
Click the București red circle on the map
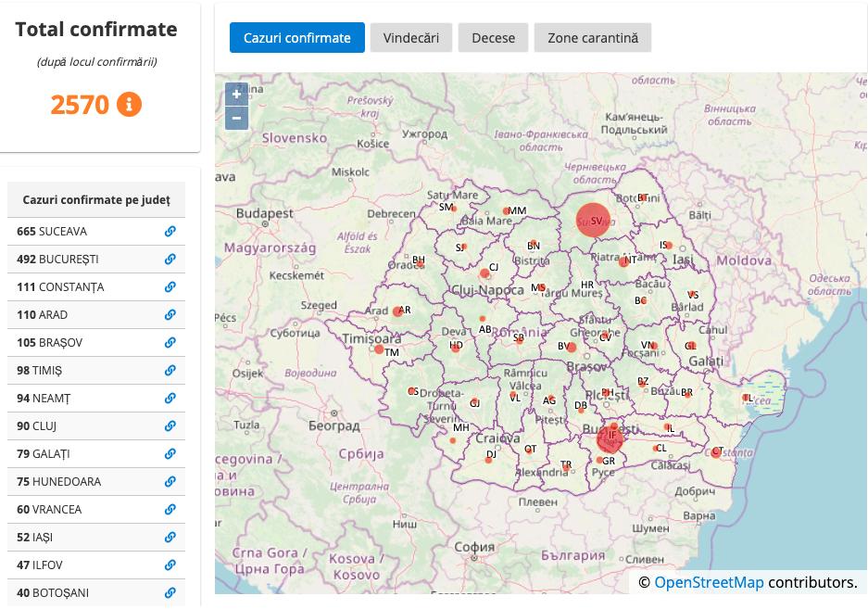coord(610,438)
